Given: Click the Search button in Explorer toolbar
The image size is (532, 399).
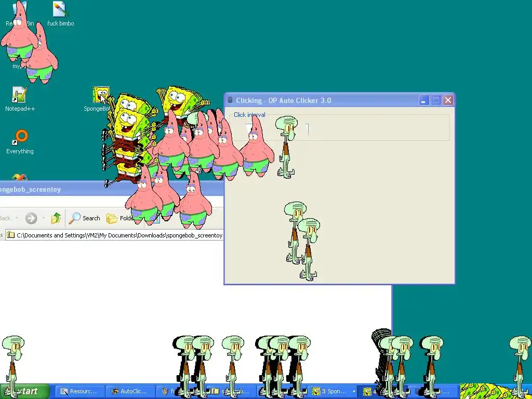Looking at the screenshot, I should (x=85, y=218).
